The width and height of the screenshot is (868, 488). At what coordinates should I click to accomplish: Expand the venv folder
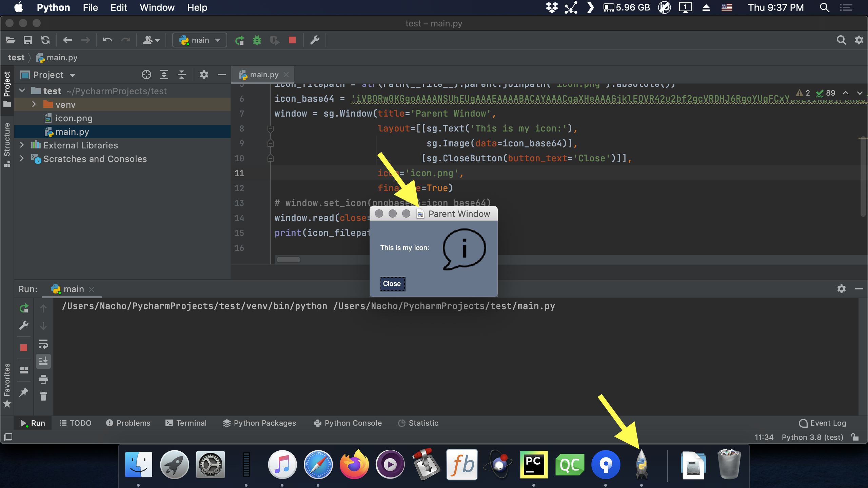34,104
